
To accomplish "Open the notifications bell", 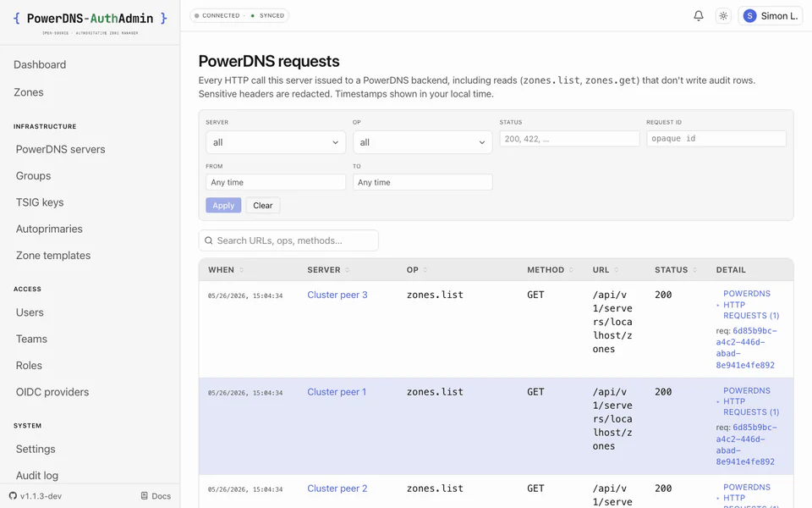I will 698,15.
